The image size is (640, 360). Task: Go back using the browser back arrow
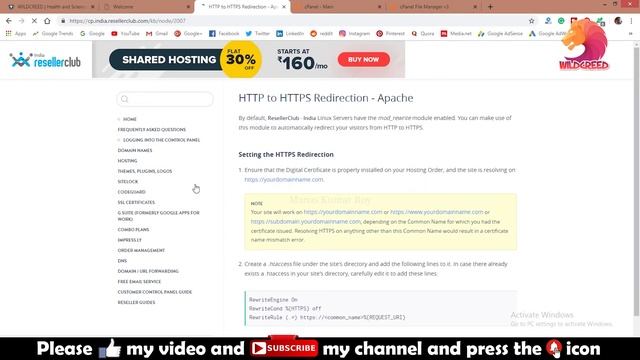(9, 21)
